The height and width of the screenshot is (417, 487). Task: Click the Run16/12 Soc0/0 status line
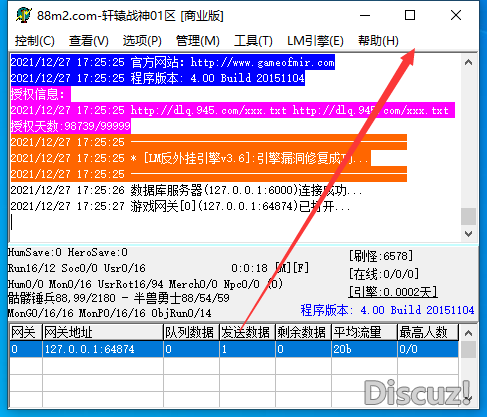point(77,268)
